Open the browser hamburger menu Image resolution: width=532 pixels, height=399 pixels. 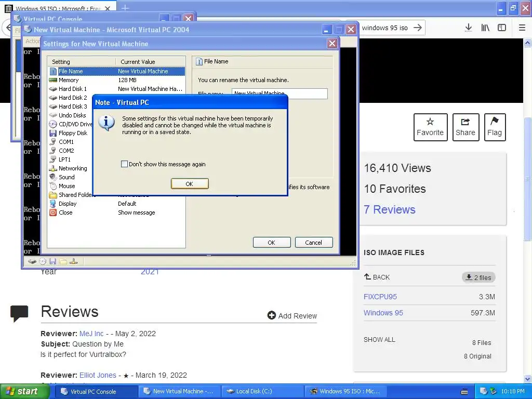click(x=522, y=28)
